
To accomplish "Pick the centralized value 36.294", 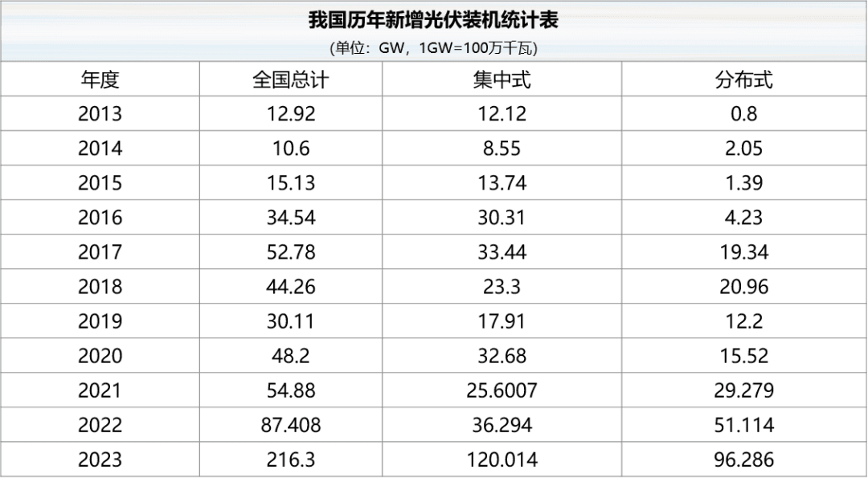I will tap(502, 425).
